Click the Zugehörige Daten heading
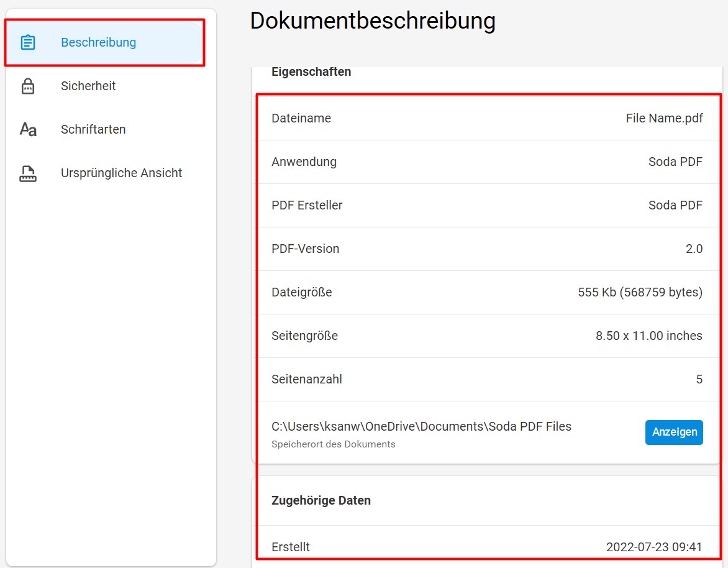The image size is (728, 568). 321,500
